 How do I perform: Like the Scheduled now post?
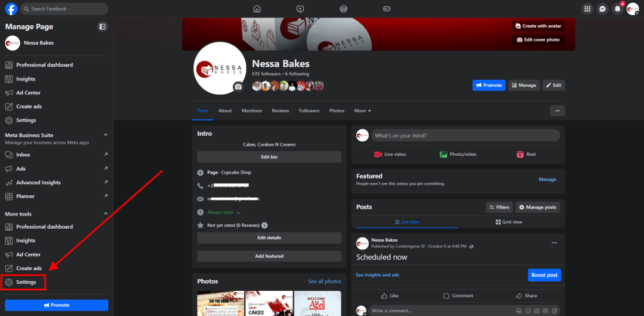(390, 295)
